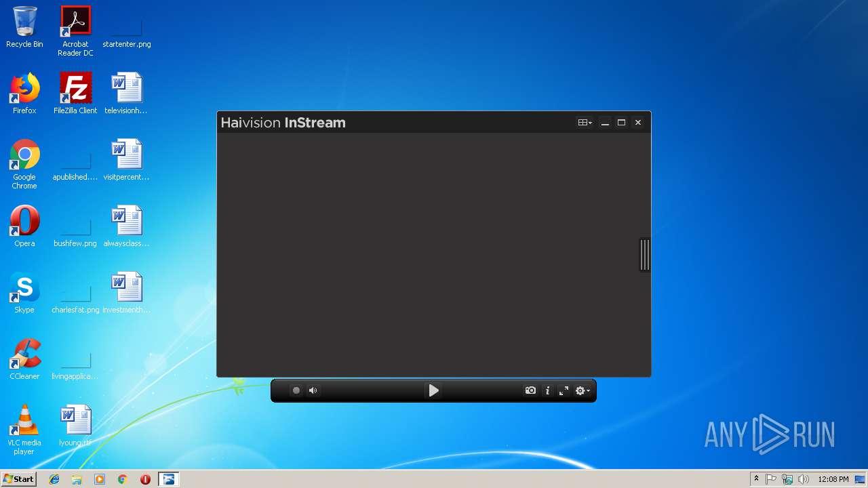Select the VLC media player shortcut
Viewport: 868px width, 488px height.
click(x=24, y=430)
